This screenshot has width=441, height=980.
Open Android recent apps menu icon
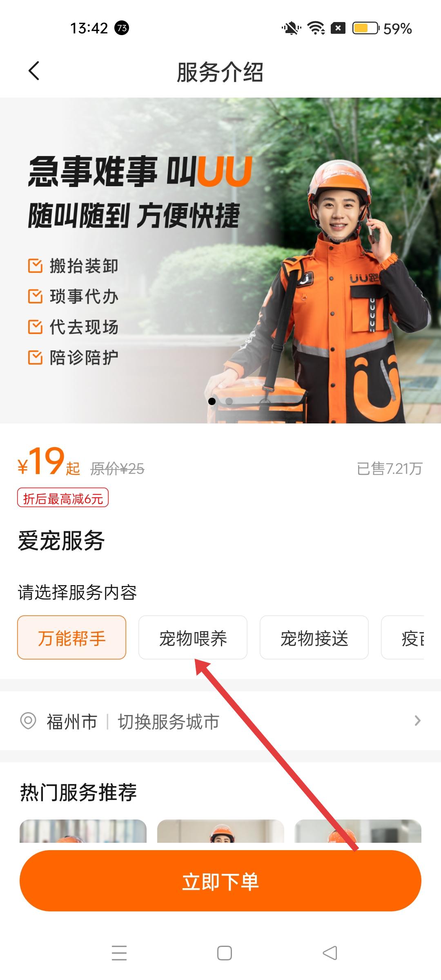[x=119, y=953]
